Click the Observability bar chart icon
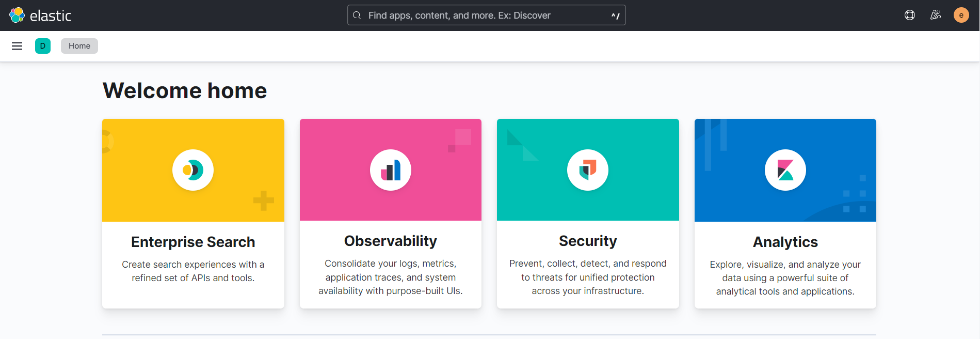The width and height of the screenshot is (980, 339). 391,170
